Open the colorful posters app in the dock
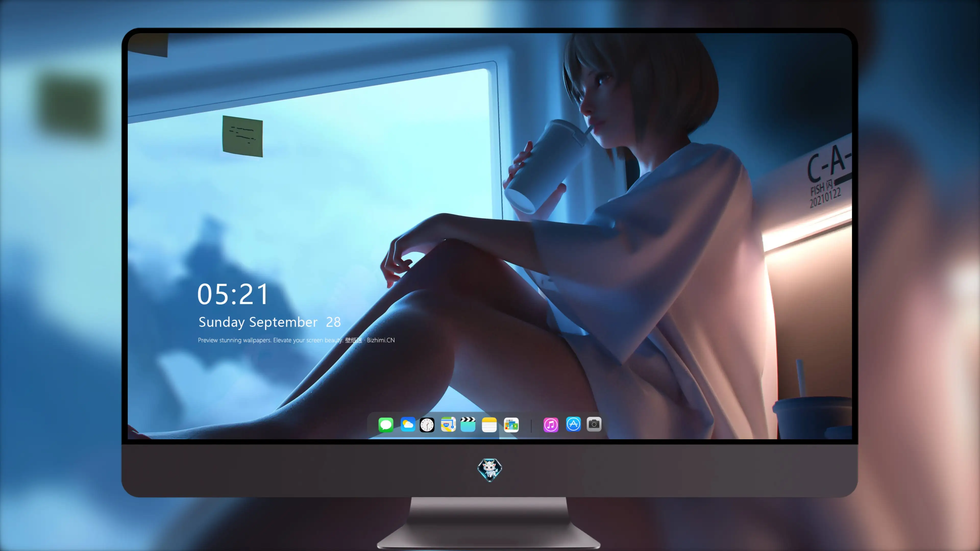980x551 pixels. tap(511, 425)
